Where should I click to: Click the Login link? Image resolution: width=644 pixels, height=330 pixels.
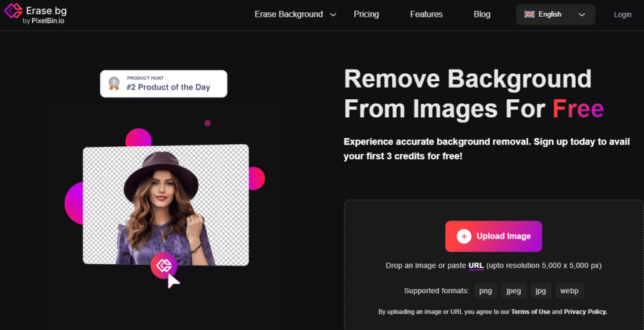tap(623, 14)
